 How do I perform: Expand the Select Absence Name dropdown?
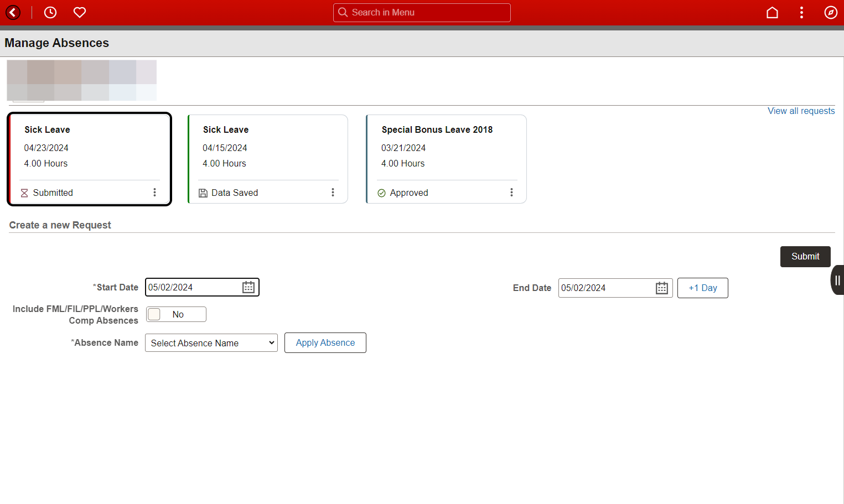[x=211, y=343]
